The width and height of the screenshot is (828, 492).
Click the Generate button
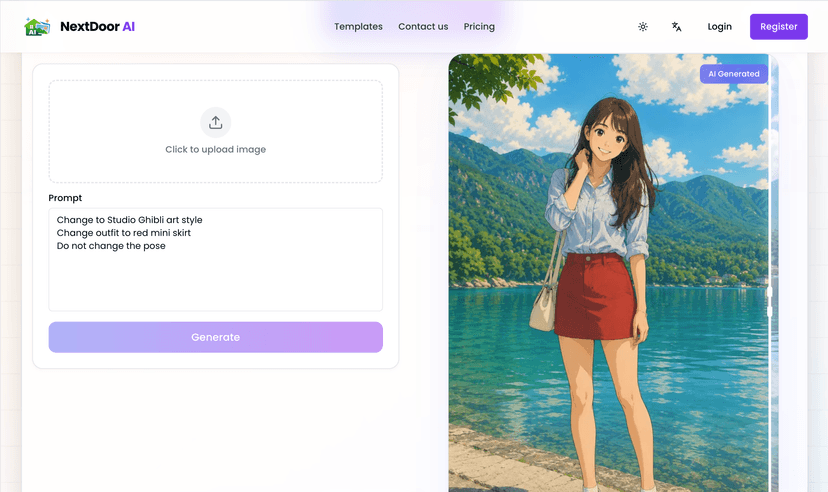click(215, 337)
